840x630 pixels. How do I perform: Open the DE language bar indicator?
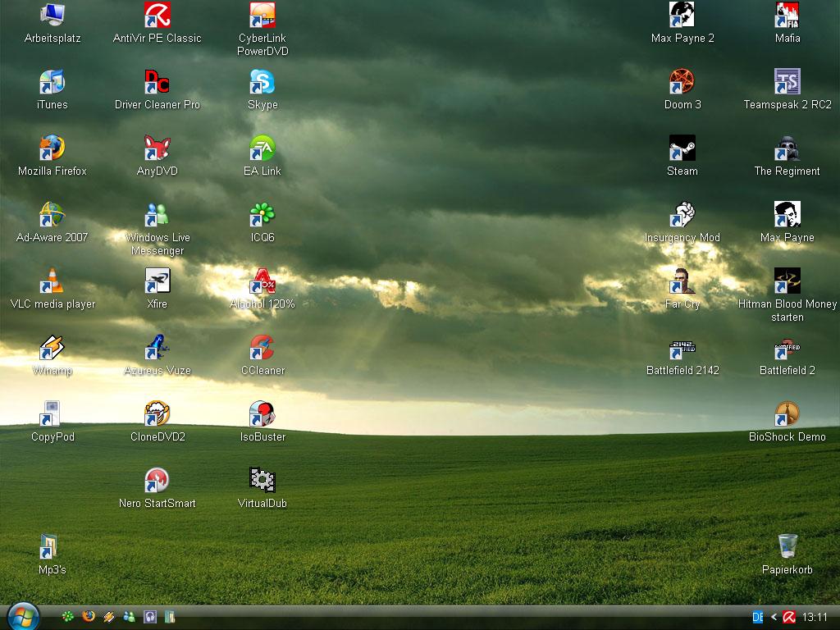click(x=757, y=617)
